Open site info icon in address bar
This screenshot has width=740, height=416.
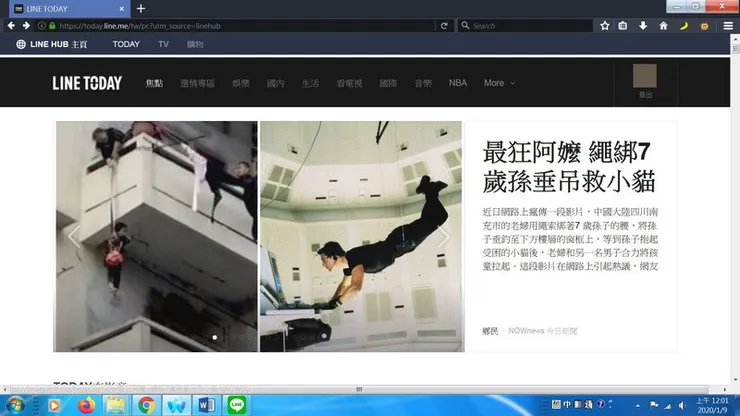[42, 25]
